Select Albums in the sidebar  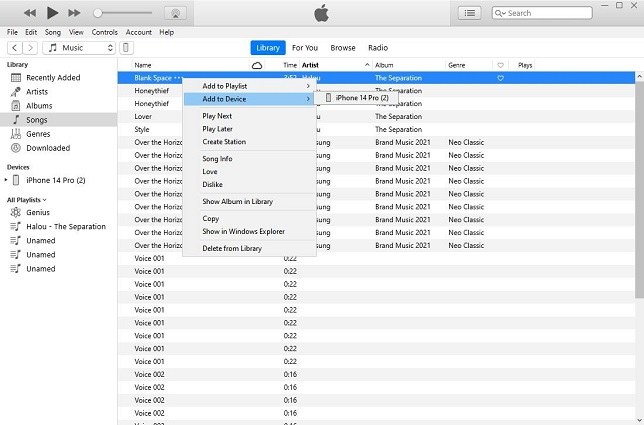58,106
